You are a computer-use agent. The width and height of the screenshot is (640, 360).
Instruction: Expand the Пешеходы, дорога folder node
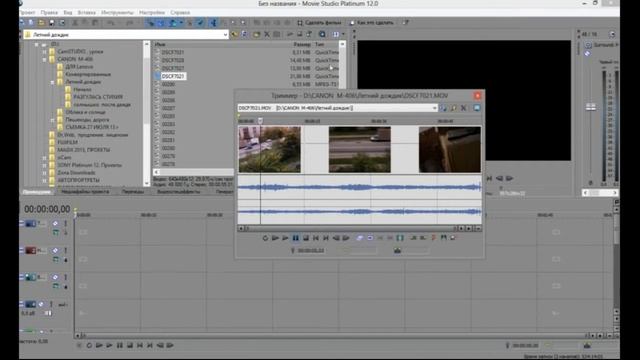click(x=53, y=120)
